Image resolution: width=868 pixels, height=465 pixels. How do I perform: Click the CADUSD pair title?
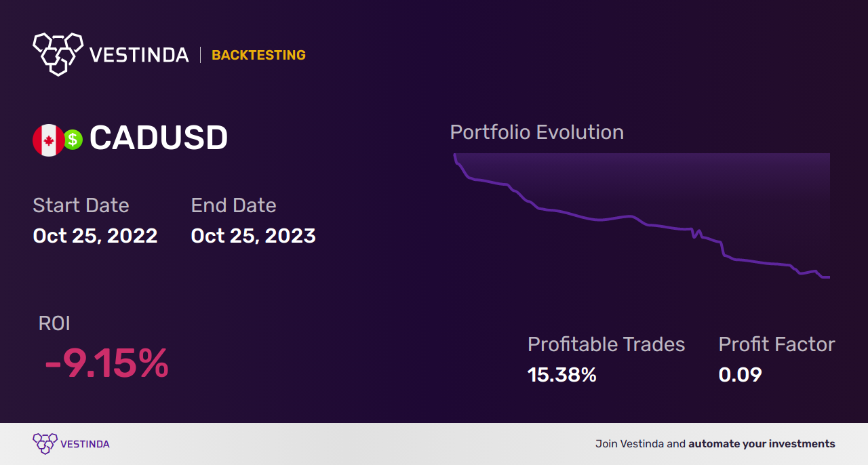click(x=159, y=138)
